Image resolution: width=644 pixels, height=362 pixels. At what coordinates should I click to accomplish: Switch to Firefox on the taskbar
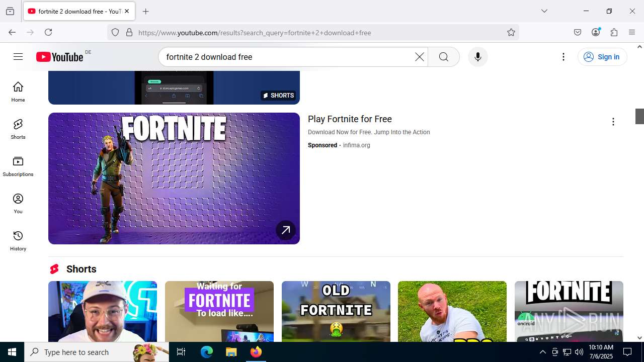pos(256,352)
